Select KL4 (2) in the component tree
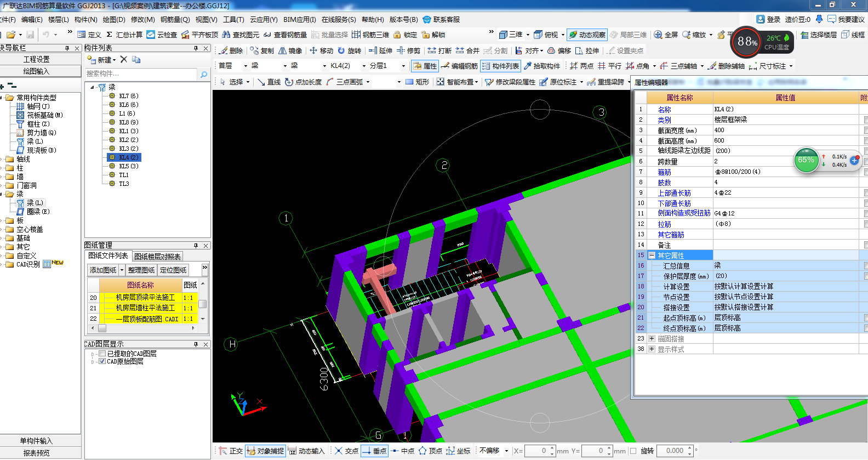Image resolution: width=868 pixels, height=460 pixels. coord(128,157)
